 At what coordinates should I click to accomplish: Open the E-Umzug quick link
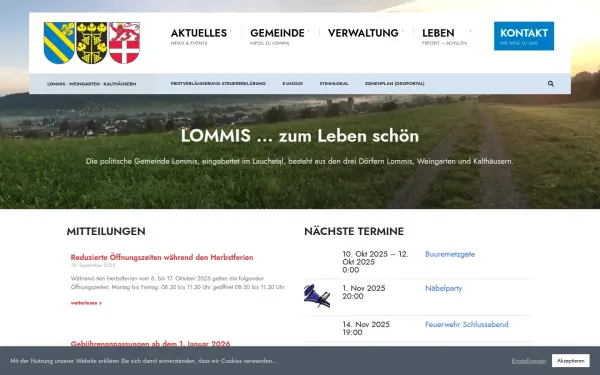(293, 83)
